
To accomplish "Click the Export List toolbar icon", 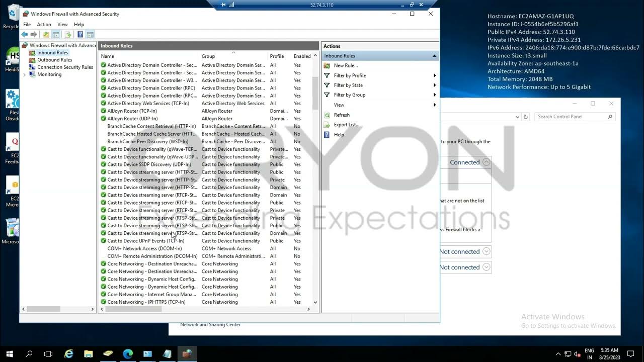I will point(68,35).
